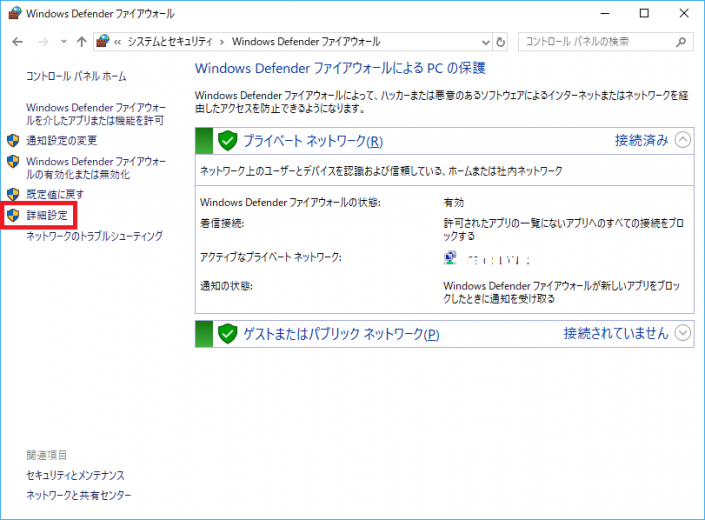The width and height of the screenshot is (705, 520).
Task: Click Windows Defender ファイアウォール breadcrumb segment
Action: [x=306, y=42]
